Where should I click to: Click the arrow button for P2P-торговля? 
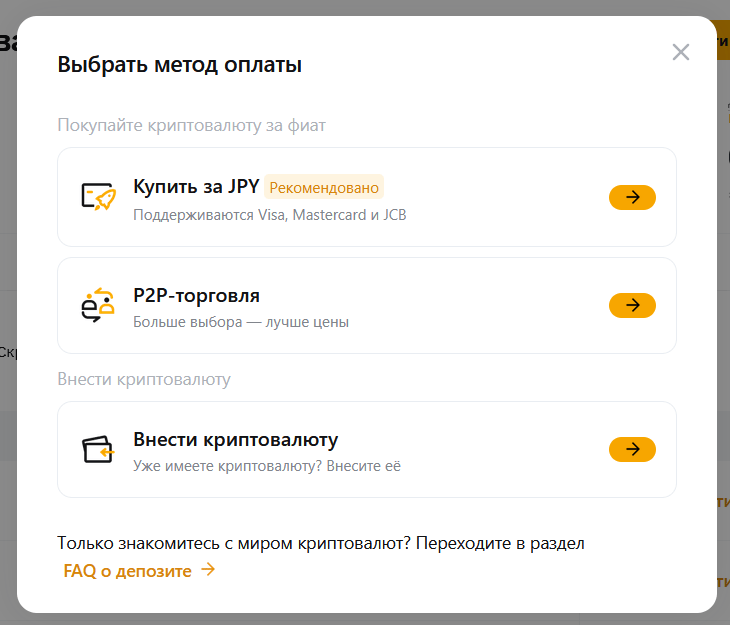(x=632, y=306)
